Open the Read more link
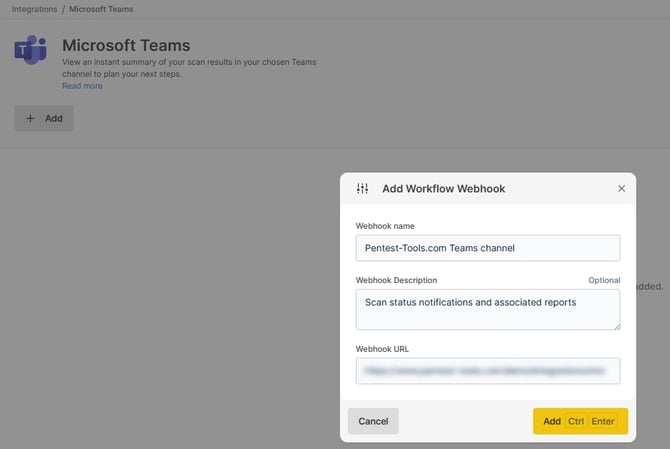The image size is (670, 449). point(82,86)
